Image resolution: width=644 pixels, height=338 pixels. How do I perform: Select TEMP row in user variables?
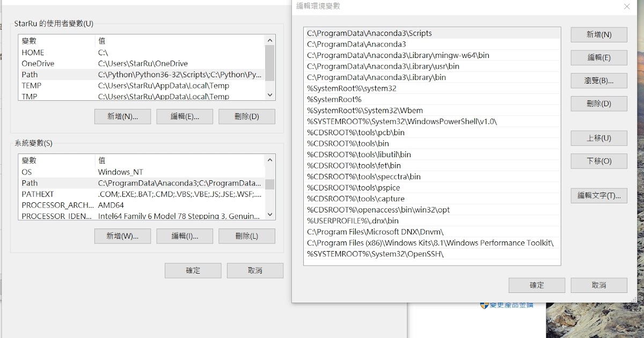[x=142, y=85]
